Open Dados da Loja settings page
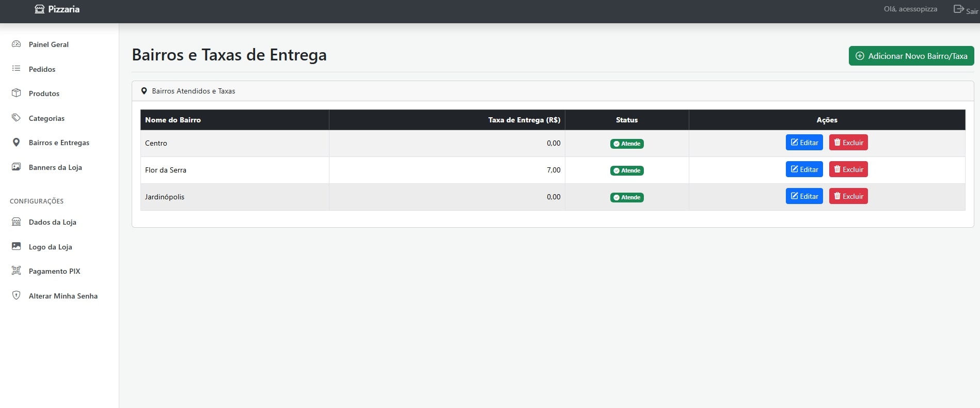Viewport: 980px width, 408px height. [x=52, y=222]
